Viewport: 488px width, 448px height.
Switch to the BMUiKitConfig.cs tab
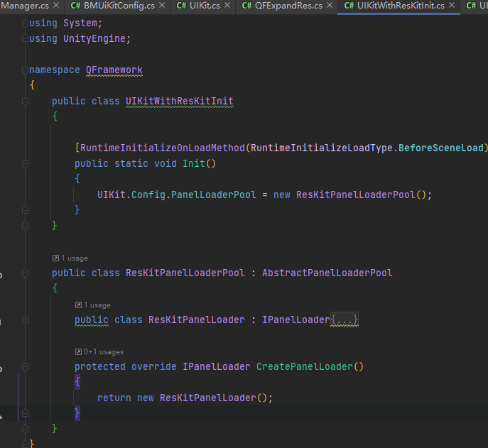[118, 6]
